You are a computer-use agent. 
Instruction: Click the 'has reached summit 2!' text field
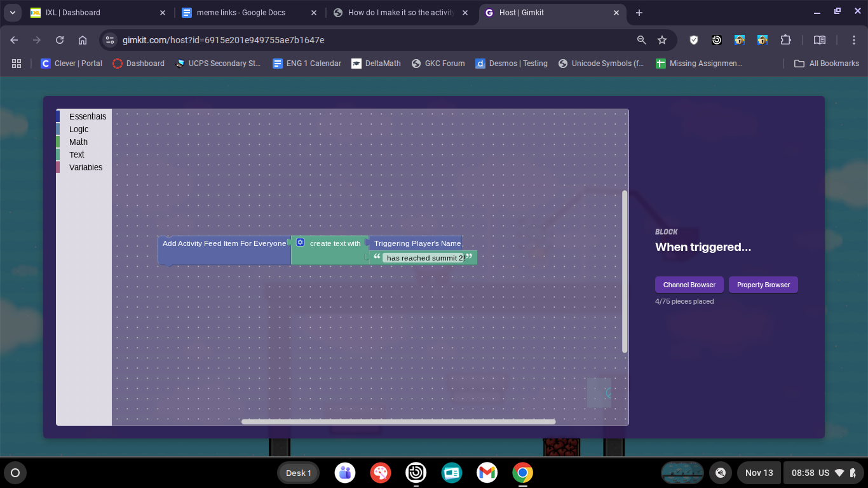tap(425, 258)
